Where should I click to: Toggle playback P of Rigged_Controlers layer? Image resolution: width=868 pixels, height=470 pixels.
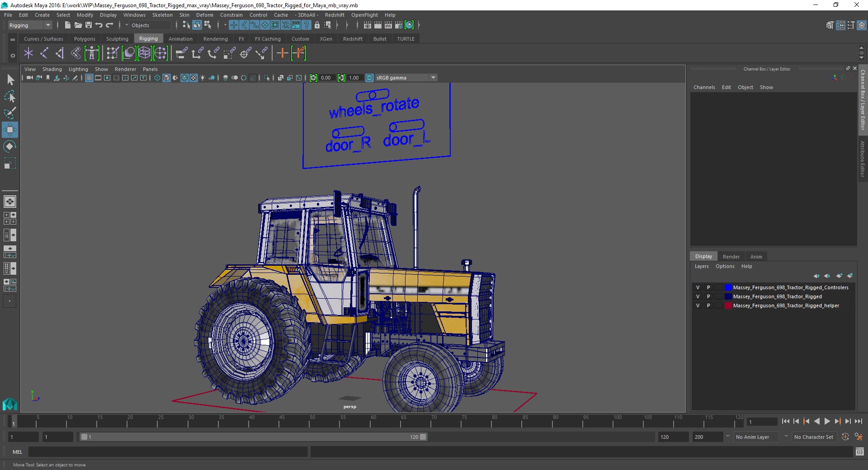[708, 287]
